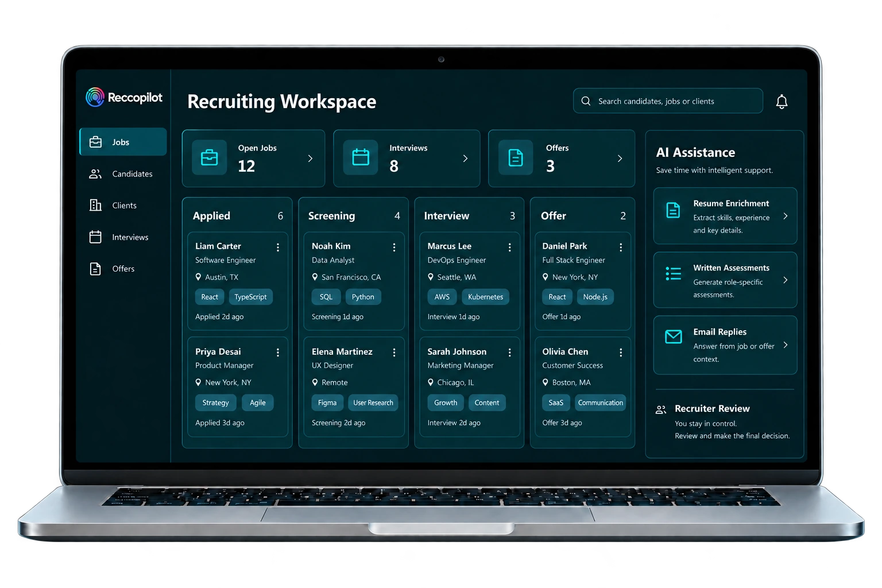Screen dimensions: 882x588
Task: Open Offers in the sidebar
Action: pos(123,269)
